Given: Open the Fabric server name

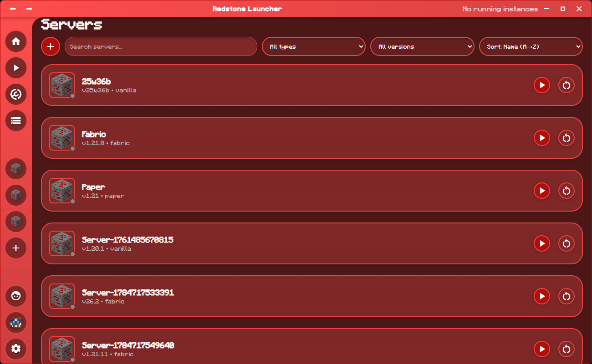Looking at the screenshot, I should point(94,134).
